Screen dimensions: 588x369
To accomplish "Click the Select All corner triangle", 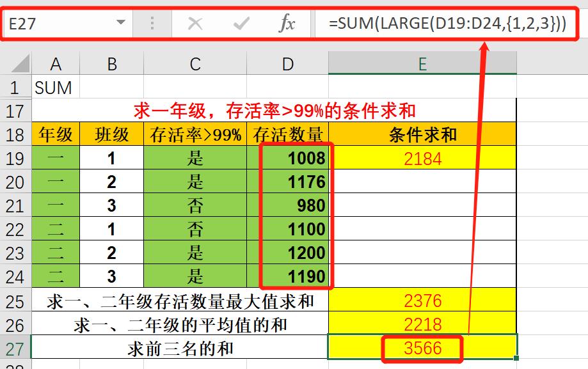I will (x=21, y=63).
